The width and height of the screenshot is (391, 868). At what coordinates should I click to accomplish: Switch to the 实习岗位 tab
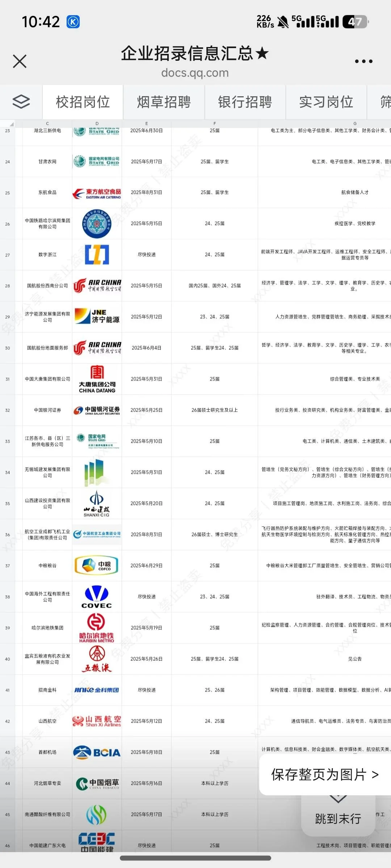pos(326,102)
